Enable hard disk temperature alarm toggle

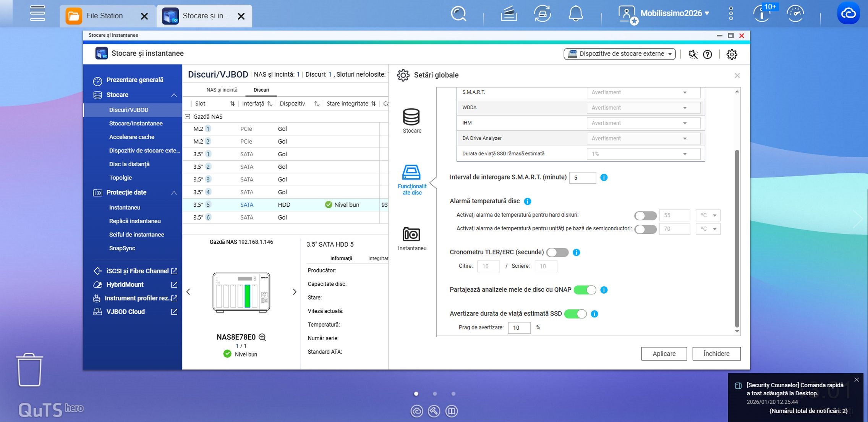645,215
